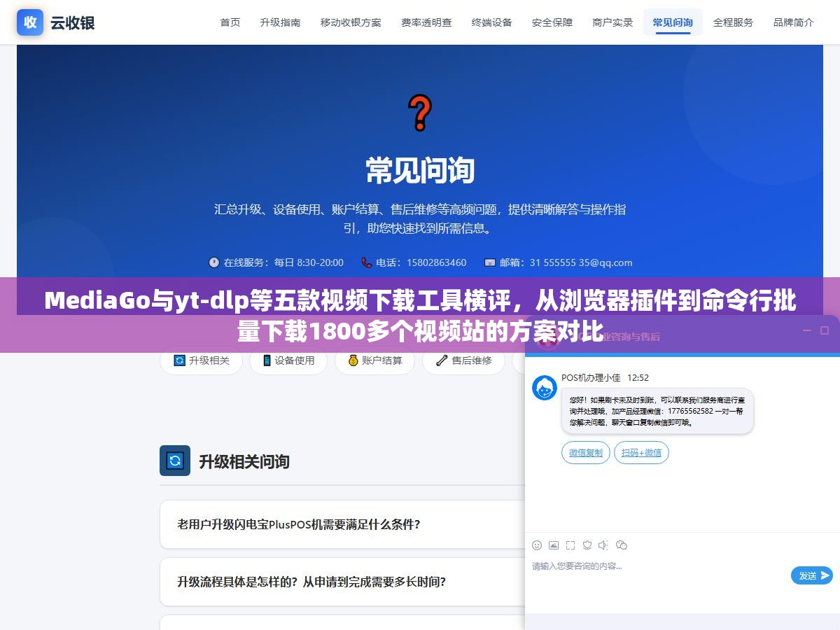
Task: Click the section icon beside 升级相关问询 heading
Action: (x=175, y=461)
